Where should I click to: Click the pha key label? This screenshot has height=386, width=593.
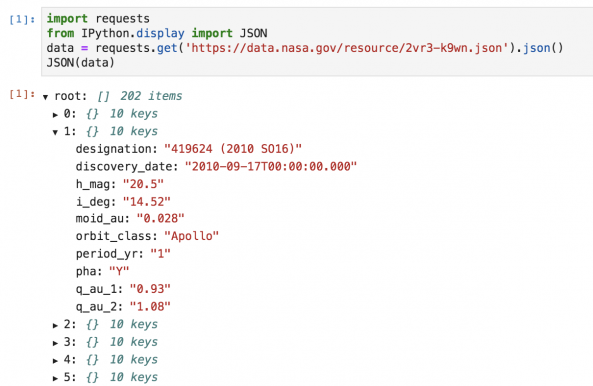(89, 271)
